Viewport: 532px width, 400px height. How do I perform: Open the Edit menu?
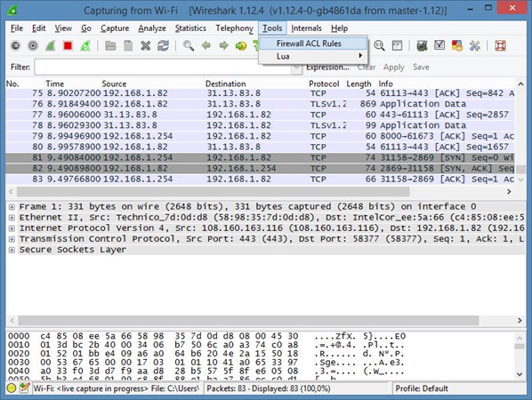(x=38, y=28)
